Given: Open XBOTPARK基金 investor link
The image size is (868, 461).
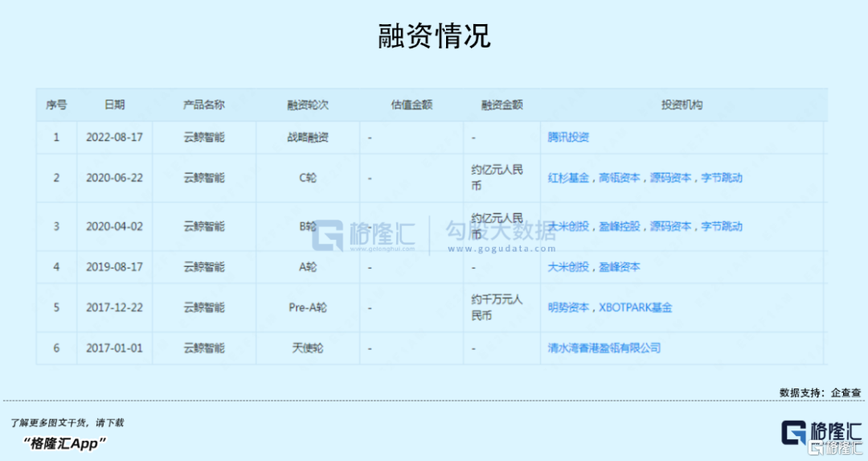Looking at the screenshot, I should click(x=635, y=307).
